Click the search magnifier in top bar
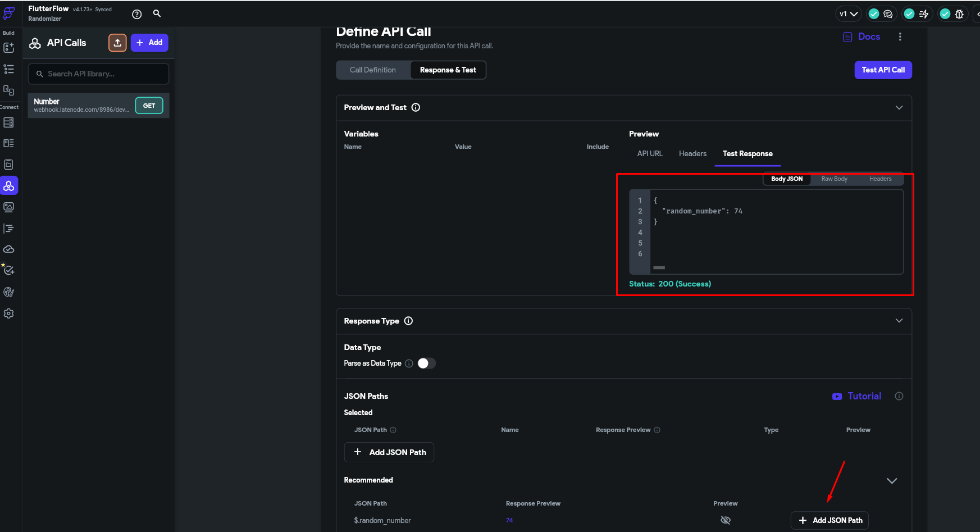Image resolution: width=980 pixels, height=532 pixels. [157, 13]
